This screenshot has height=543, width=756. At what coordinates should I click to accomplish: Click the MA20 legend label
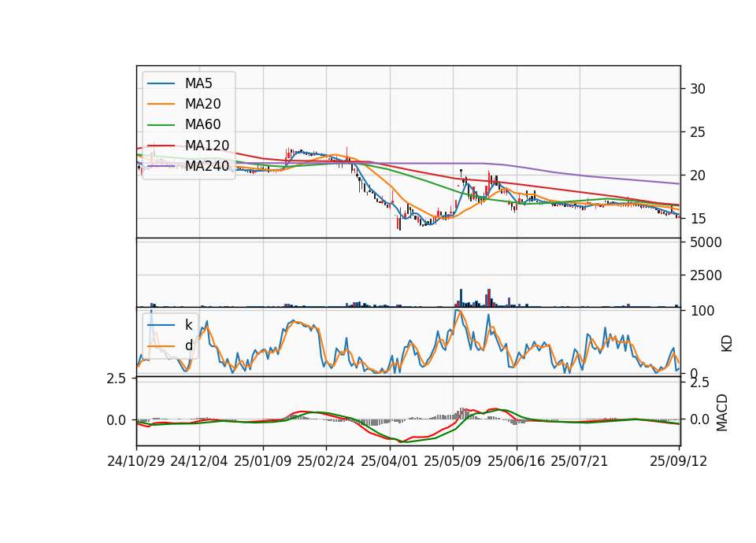(203, 104)
